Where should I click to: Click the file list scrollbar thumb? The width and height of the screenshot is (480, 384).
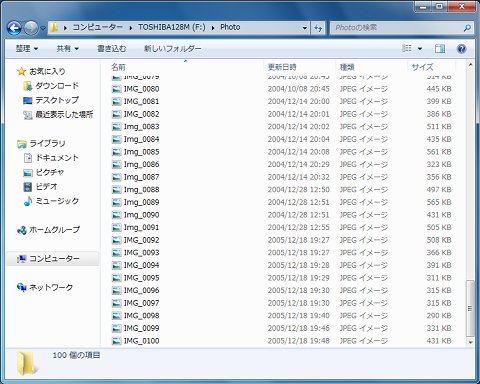(470, 308)
